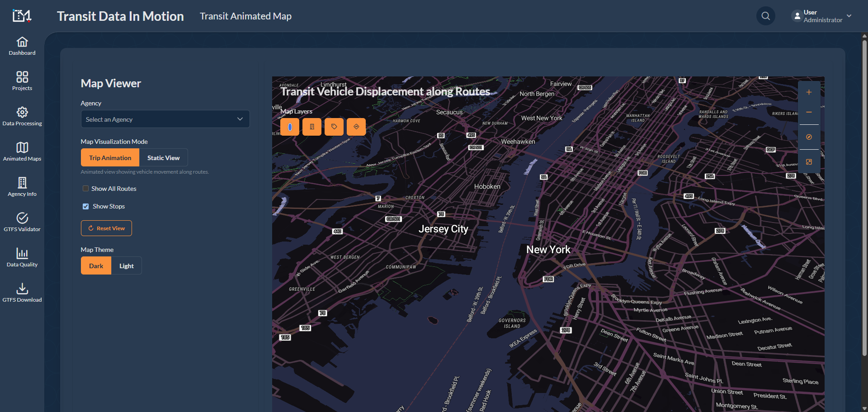Open the Dashboard from the sidebar

pyautogui.click(x=22, y=46)
